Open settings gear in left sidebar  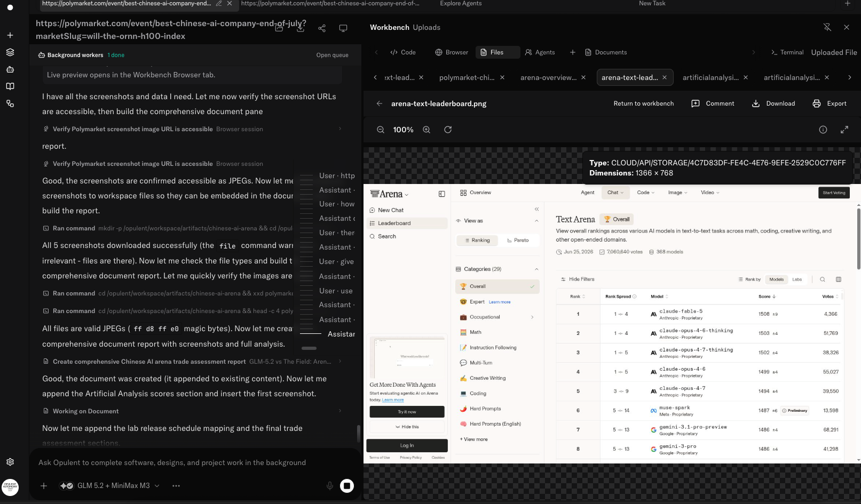pos(10,462)
